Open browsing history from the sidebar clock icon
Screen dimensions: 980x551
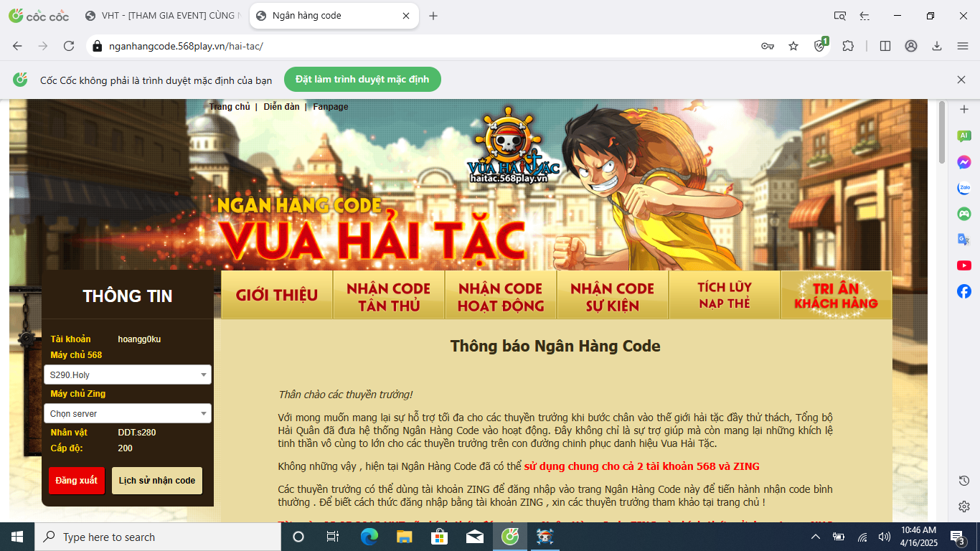[964, 481]
